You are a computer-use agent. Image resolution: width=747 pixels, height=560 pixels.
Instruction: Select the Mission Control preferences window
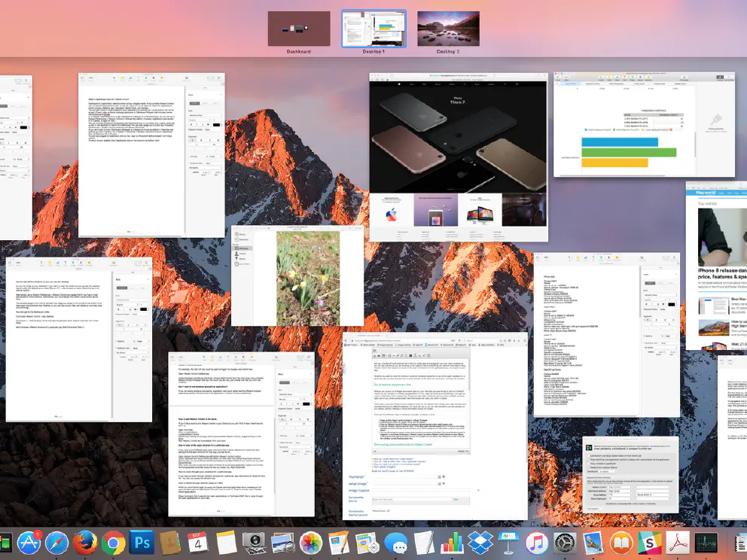[x=631, y=474]
